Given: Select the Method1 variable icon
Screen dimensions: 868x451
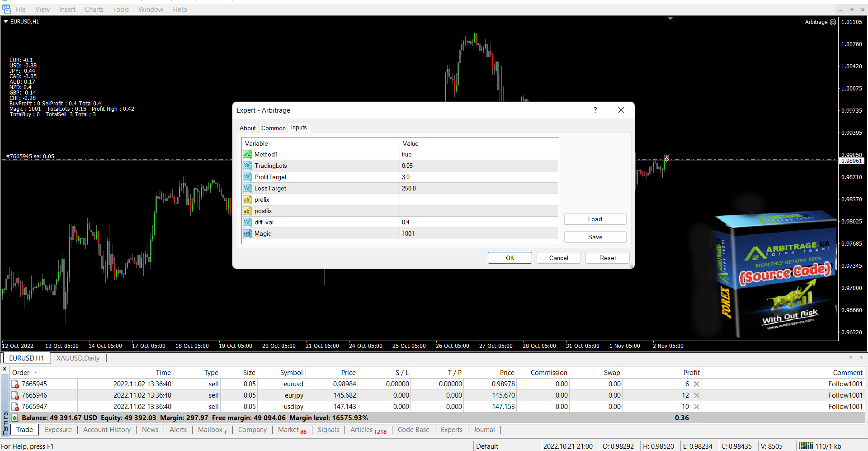Looking at the screenshot, I should 247,154.
